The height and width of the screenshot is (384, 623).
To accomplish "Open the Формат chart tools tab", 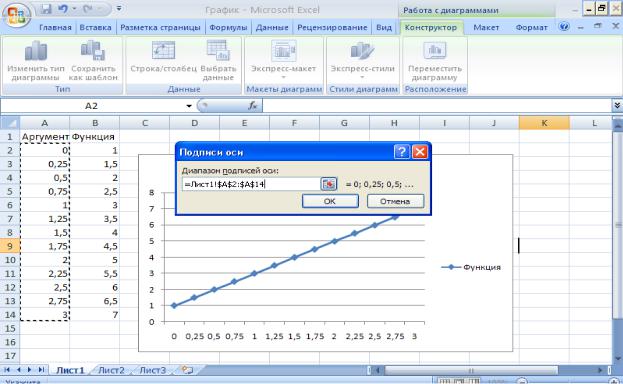I will point(532,27).
